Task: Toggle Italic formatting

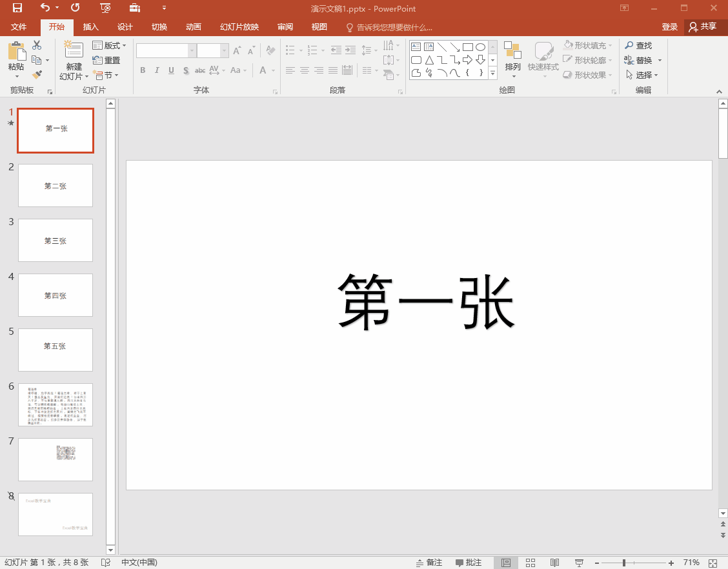Action: [157, 70]
